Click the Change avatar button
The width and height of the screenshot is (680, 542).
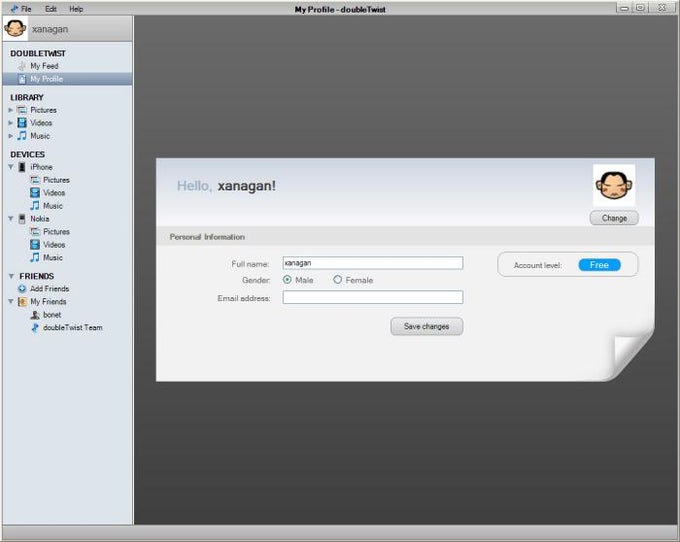[x=614, y=218]
